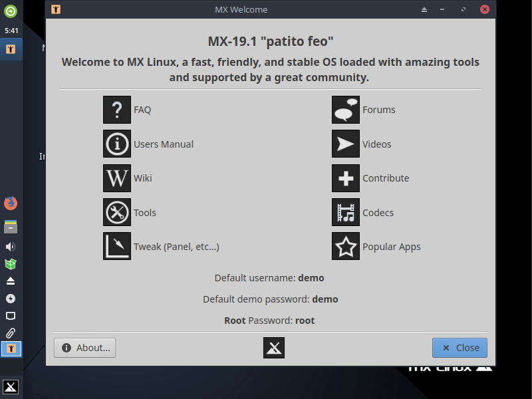Image resolution: width=532 pixels, height=399 pixels.
Task: Click the clipboard paperclip panel icon
Action: 11,333
